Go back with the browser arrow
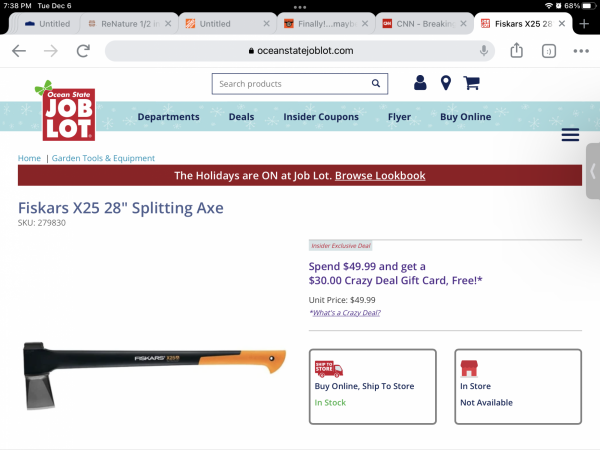 point(19,51)
